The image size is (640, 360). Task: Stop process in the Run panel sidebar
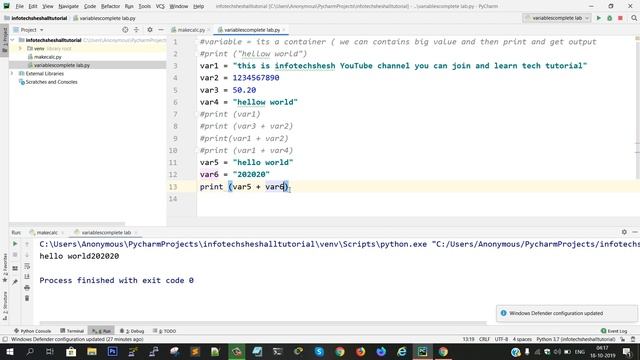click(x=15, y=255)
